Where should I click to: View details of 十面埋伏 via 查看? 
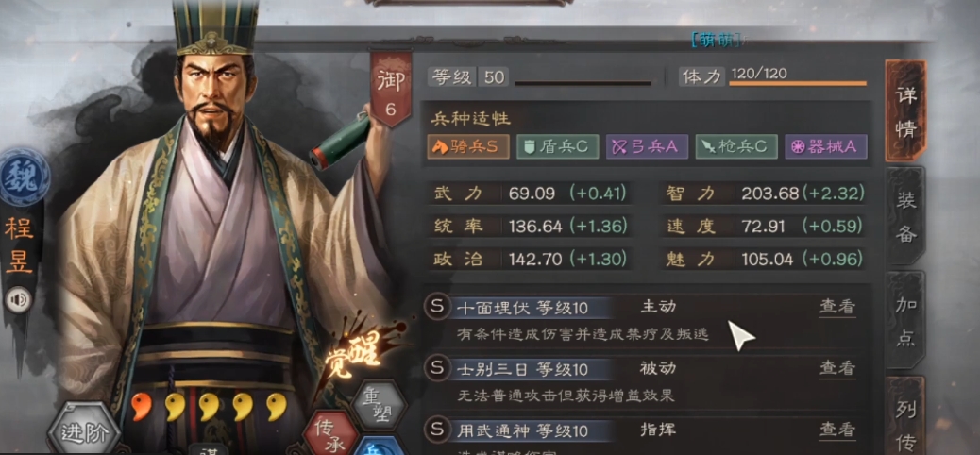point(837,307)
